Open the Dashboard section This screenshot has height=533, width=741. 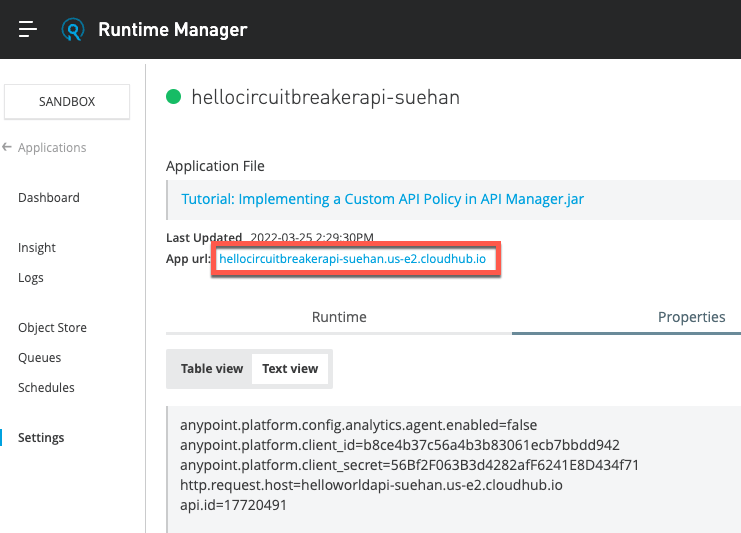49,198
